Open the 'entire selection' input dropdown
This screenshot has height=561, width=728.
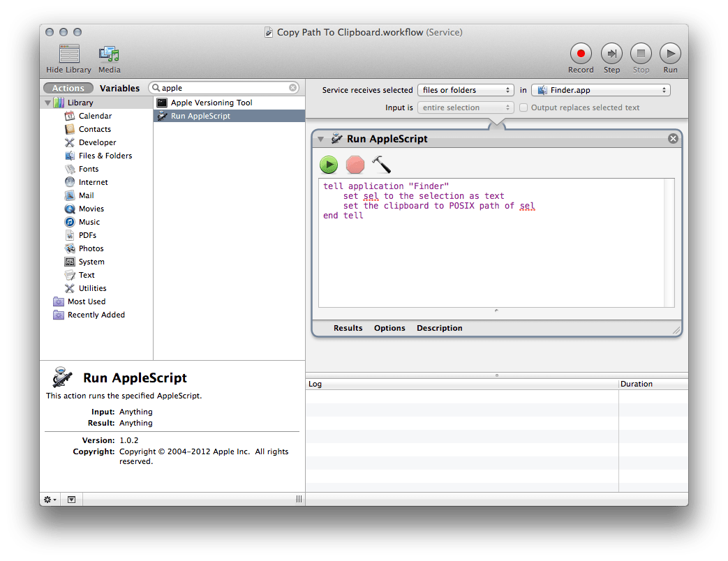(466, 107)
